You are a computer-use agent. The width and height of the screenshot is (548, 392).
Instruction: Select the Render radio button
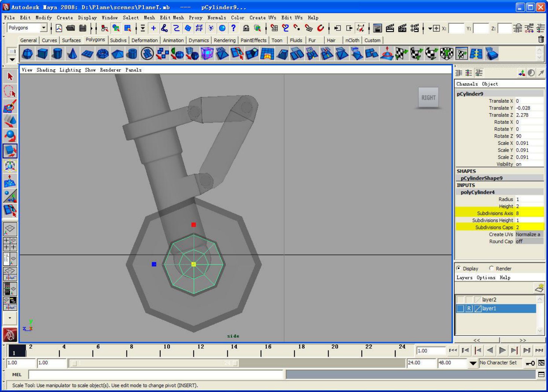click(x=491, y=268)
